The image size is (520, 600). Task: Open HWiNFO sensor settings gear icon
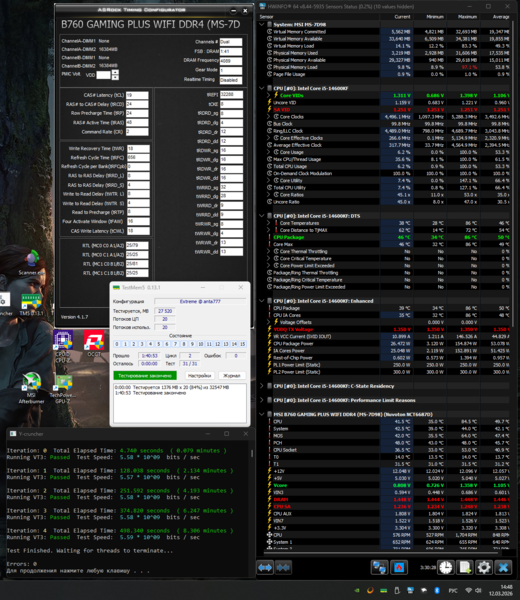(x=484, y=567)
